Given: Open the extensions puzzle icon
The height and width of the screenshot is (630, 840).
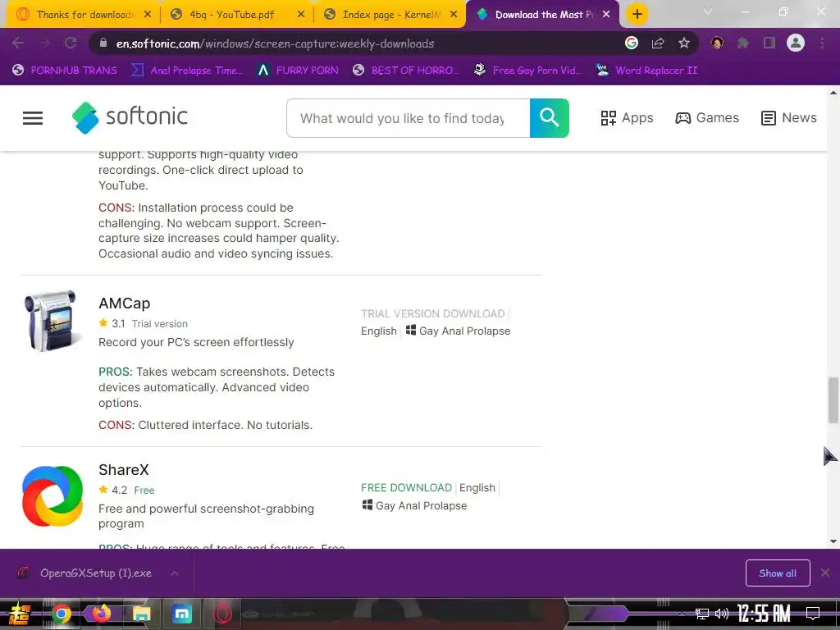Looking at the screenshot, I should point(743,43).
